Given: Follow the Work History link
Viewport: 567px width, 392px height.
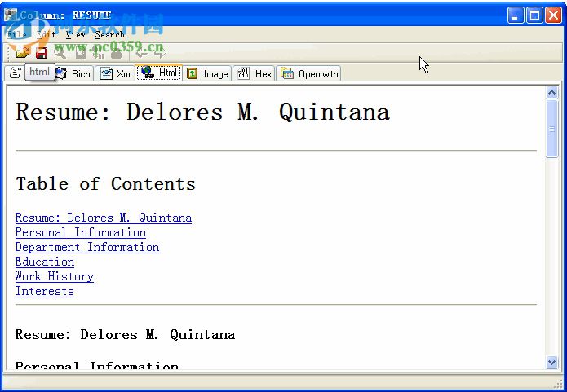Looking at the screenshot, I should [55, 277].
